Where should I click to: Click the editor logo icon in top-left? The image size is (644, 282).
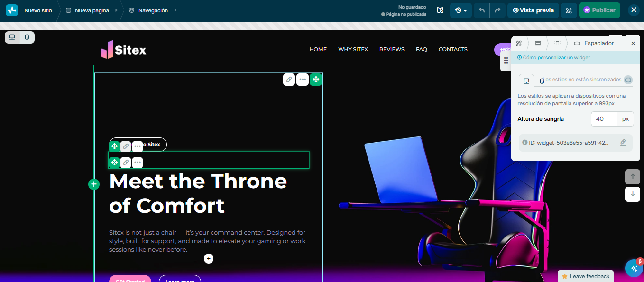click(12, 10)
